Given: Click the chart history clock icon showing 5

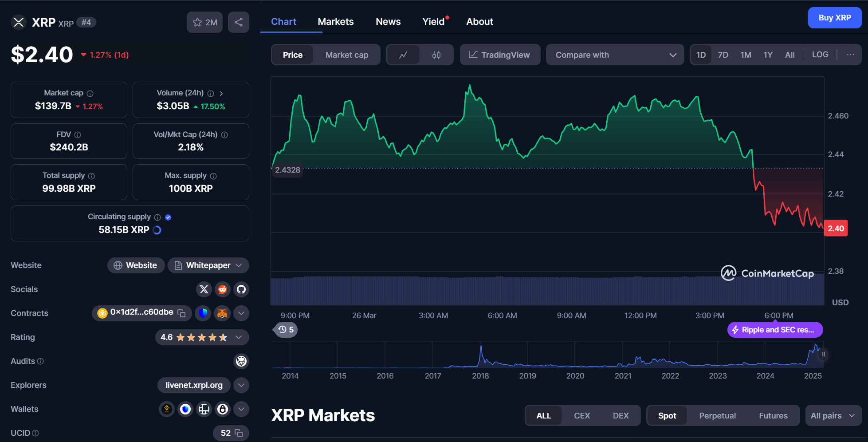Looking at the screenshot, I should [x=284, y=330].
